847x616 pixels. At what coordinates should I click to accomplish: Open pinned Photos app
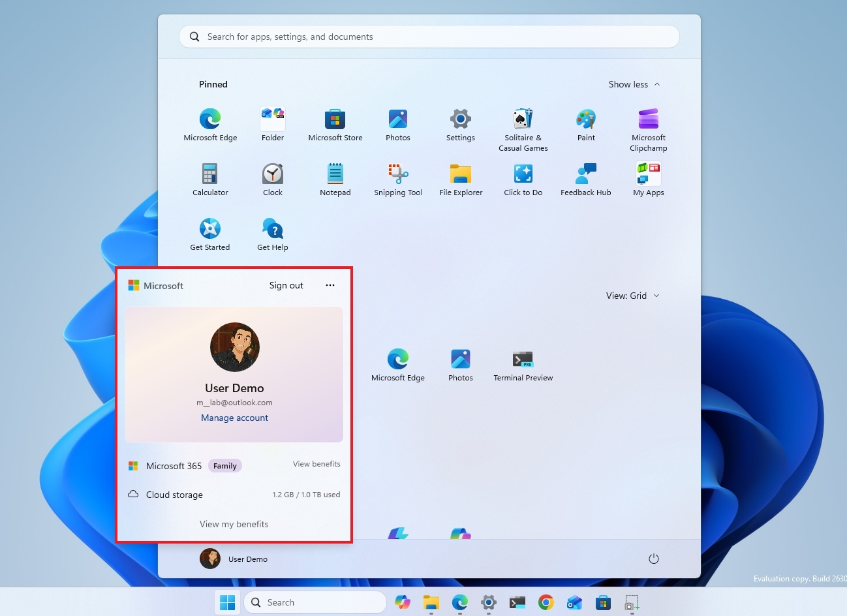coord(398,125)
